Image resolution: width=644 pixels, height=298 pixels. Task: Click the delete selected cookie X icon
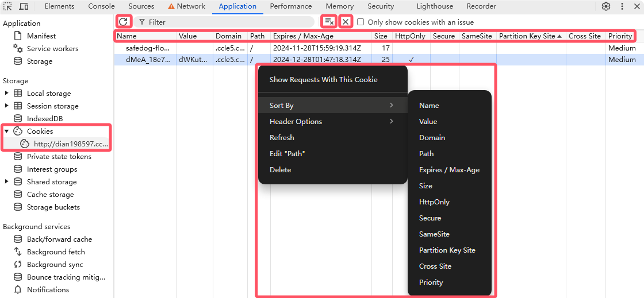(346, 22)
